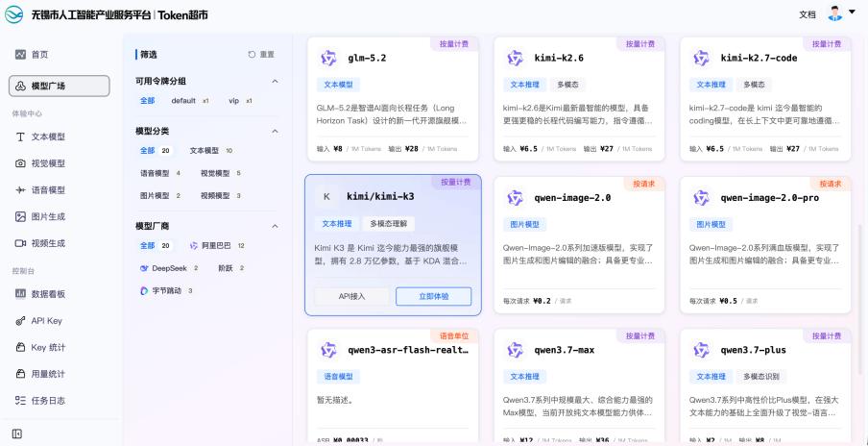Click the 重置 filter reset button

click(x=261, y=54)
